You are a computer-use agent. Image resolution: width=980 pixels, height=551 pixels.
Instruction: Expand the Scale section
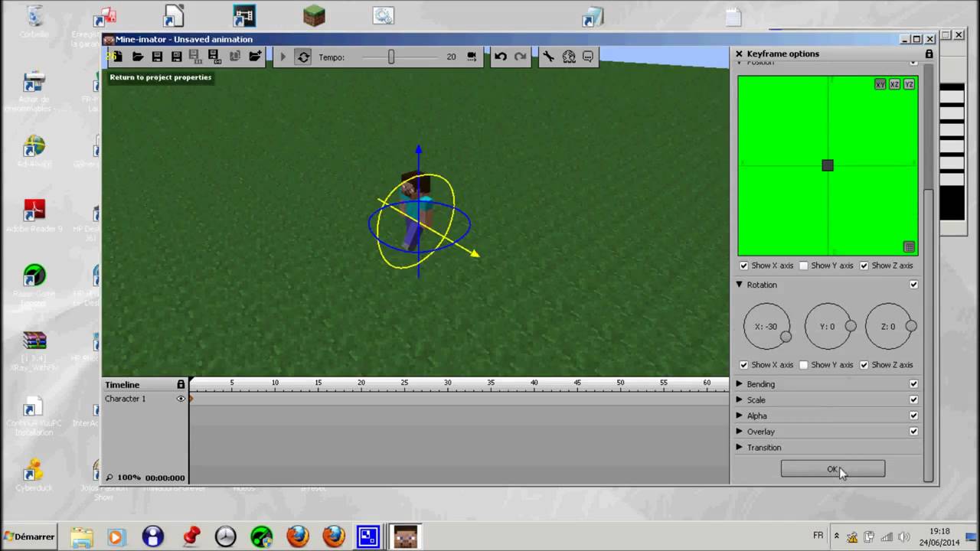point(740,400)
